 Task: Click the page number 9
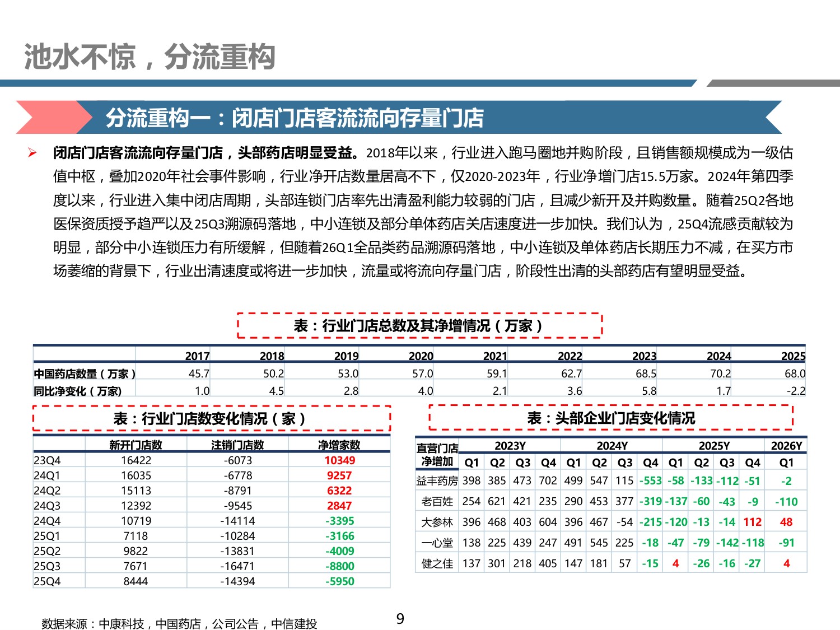400,619
